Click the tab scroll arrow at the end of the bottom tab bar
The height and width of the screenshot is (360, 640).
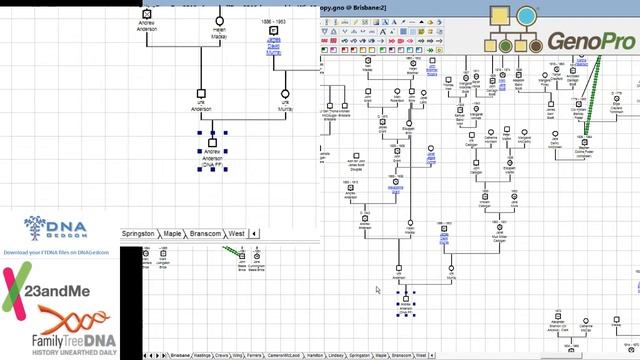pyautogui.click(x=431, y=356)
